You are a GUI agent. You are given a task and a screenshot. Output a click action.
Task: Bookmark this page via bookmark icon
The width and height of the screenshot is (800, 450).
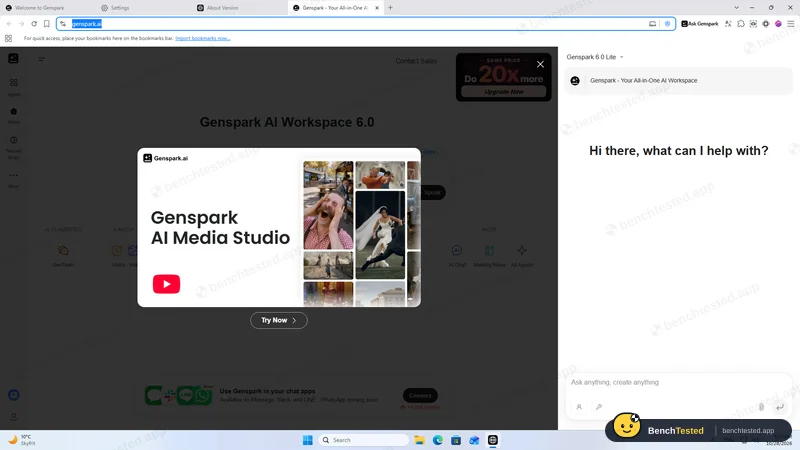coord(46,23)
